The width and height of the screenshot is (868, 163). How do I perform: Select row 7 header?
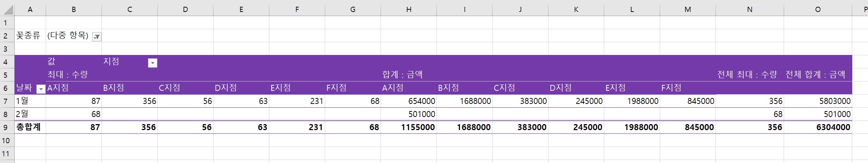coord(7,101)
